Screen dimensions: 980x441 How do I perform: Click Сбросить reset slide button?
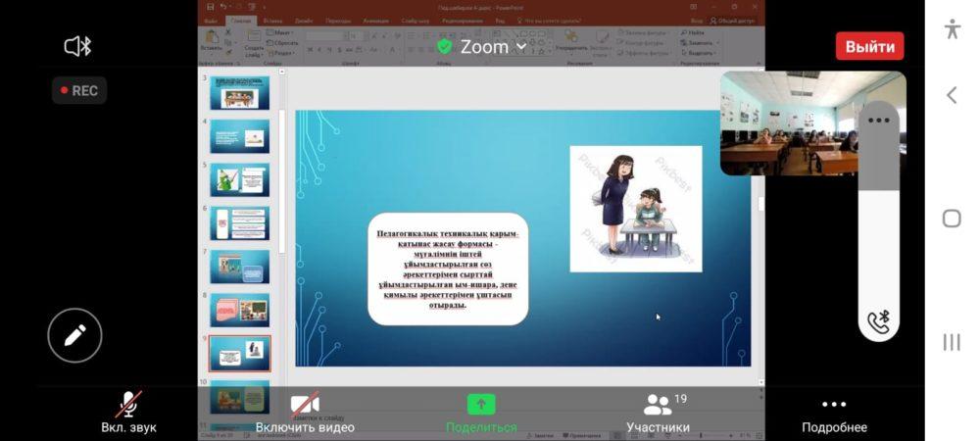coord(281,43)
